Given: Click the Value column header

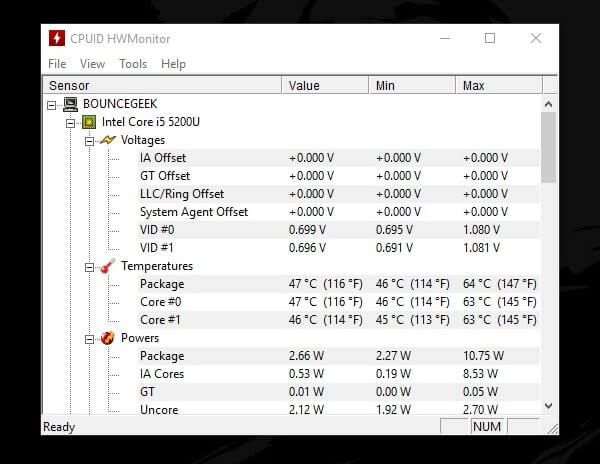Looking at the screenshot, I should [x=325, y=85].
